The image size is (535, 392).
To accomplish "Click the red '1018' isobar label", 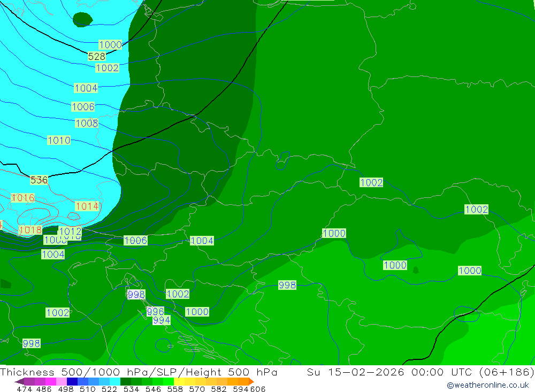I will (x=30, y=230).
